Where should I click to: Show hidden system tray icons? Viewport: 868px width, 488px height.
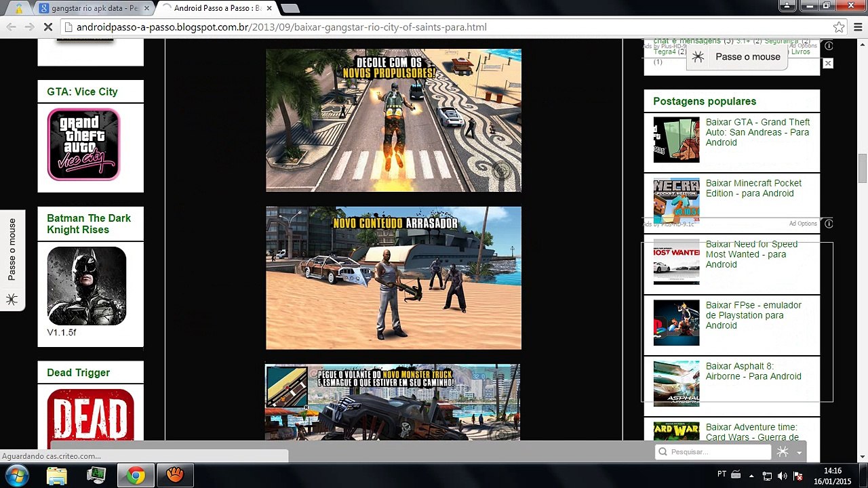point(751,476)
